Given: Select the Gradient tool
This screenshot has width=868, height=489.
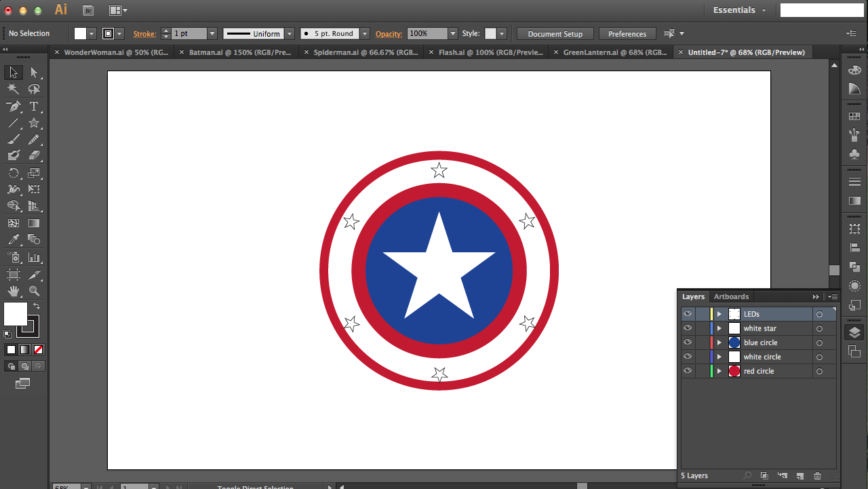Looking at the screenshot, I should click(x=34, y=223).
